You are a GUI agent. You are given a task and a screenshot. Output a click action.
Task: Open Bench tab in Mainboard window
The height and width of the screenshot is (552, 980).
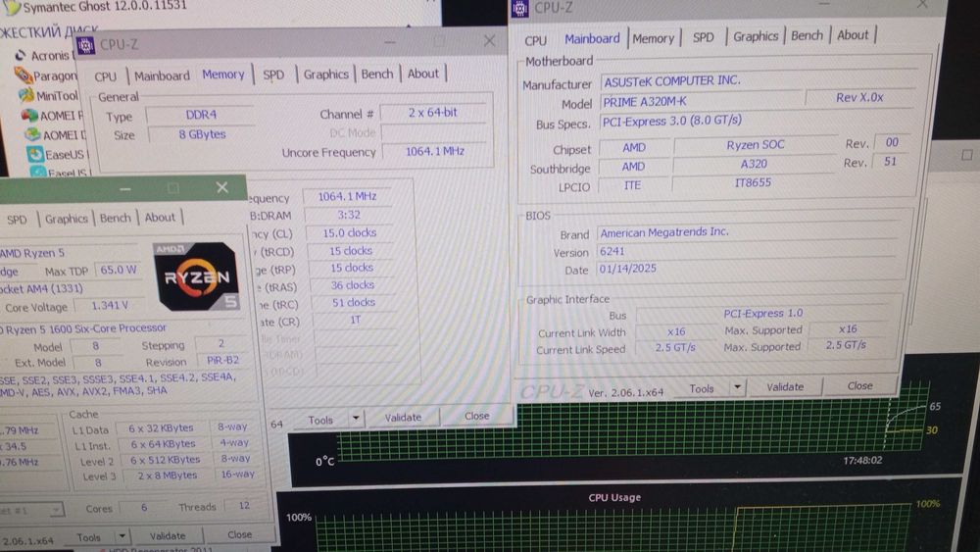coord(807,35)
